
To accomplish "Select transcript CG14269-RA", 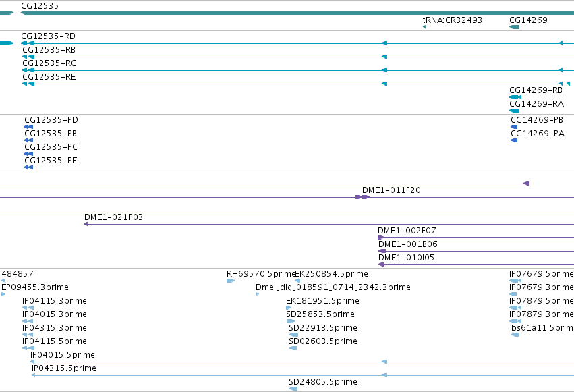I will pos(536,104).
